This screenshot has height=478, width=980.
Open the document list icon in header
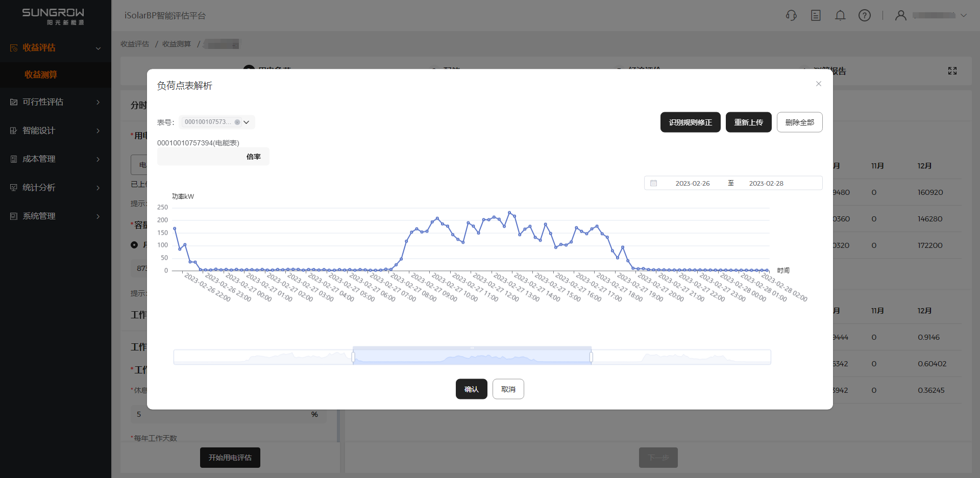click(816, 15)
